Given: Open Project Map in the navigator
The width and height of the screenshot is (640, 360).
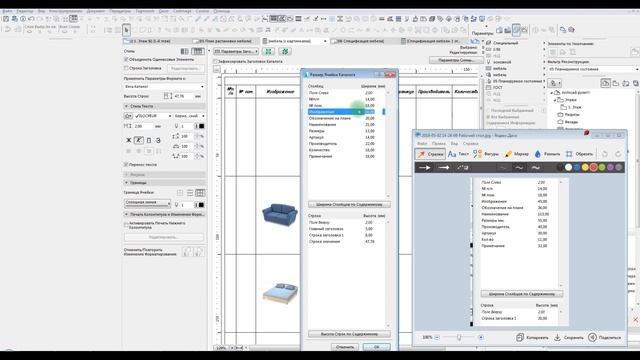Looking at the screenshot, I should pyautogui.click(x=605, y=83).
